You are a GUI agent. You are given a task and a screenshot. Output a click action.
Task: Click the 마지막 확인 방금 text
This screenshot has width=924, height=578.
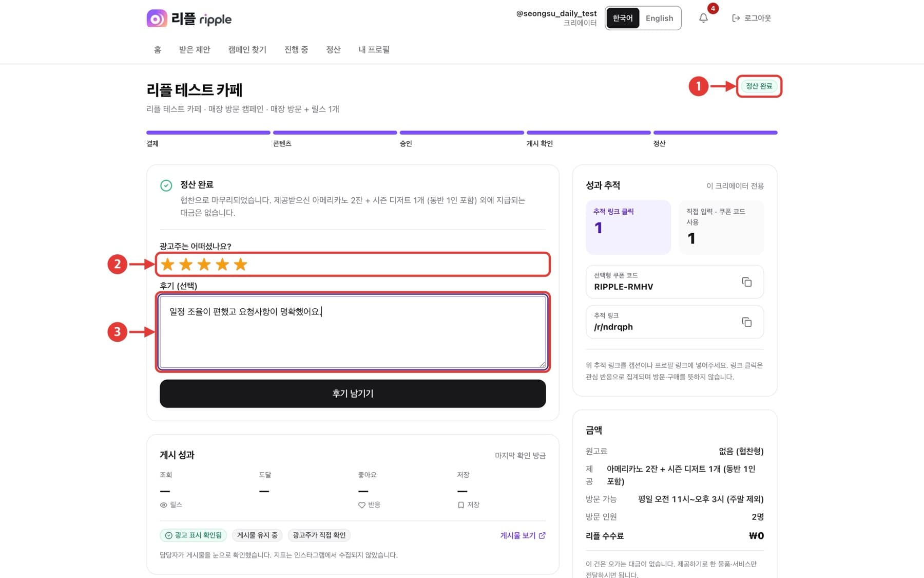pyautogui.click(x=520, y=456)
